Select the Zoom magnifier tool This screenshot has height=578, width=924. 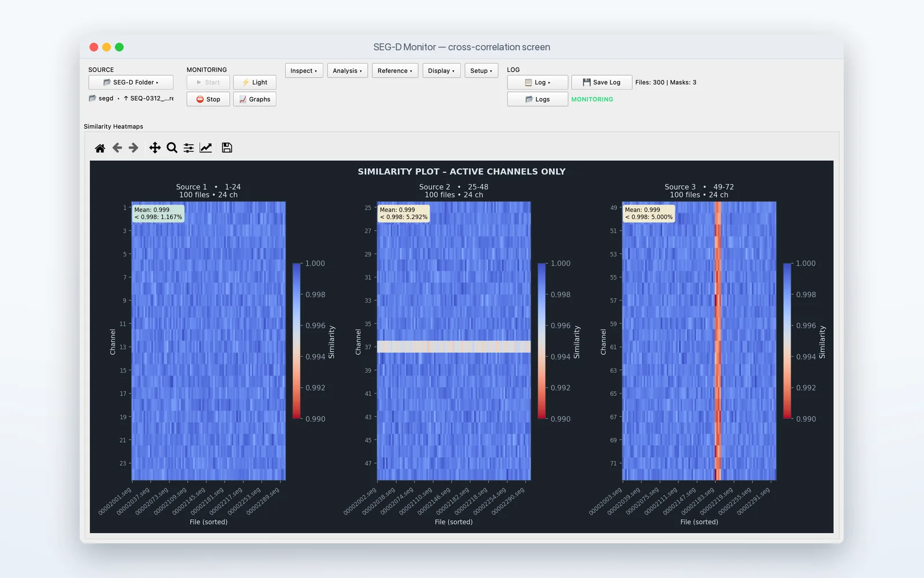point(172,148)
